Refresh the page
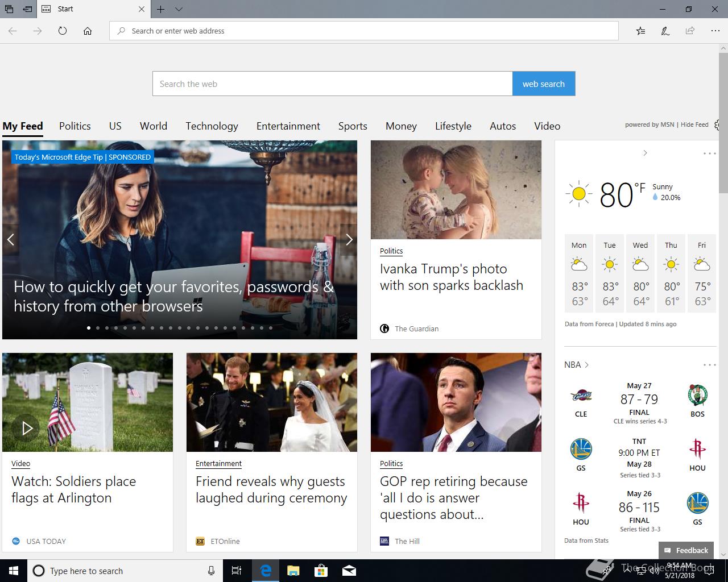Screen dimensions: 728x582 [x=63, y=31]
